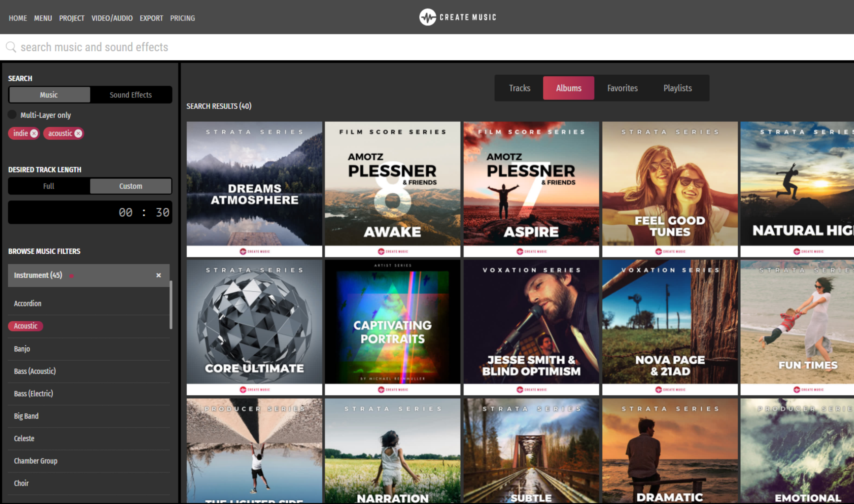Open the Feel Good Tunes album
The width and height of the screenshot is (854, 504).
pos(670,189)
